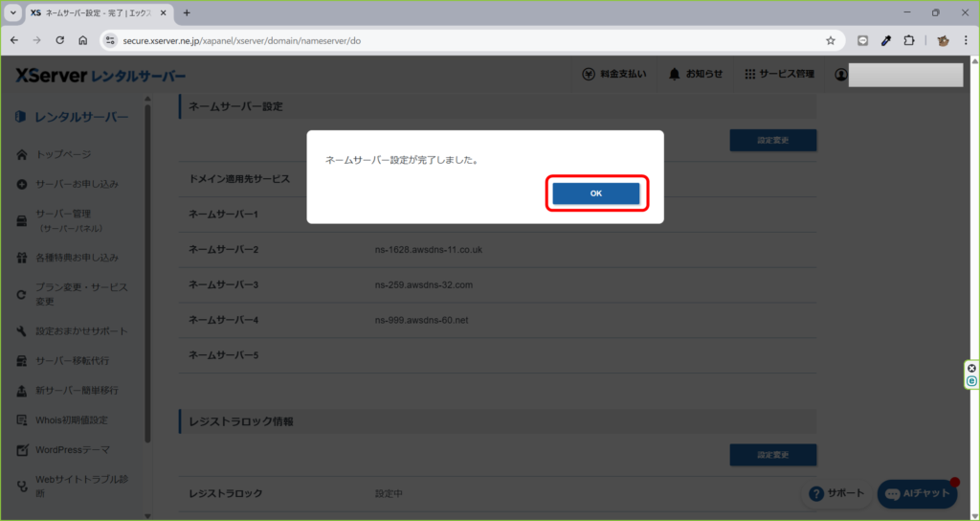Click the 各種特典お申し込み gift icon

tap(22, 258)
